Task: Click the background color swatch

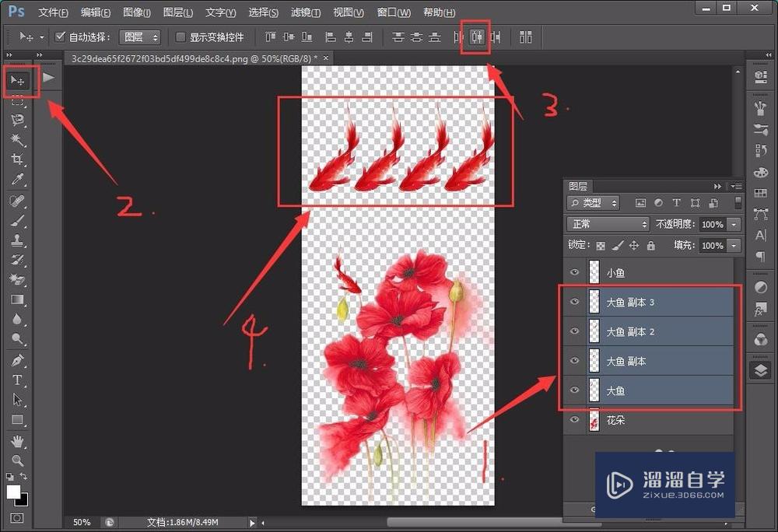Action: coord(23,500)
